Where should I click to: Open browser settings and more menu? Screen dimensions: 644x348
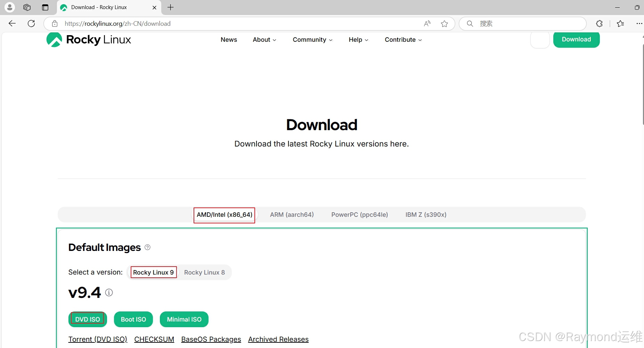point(639,24)
